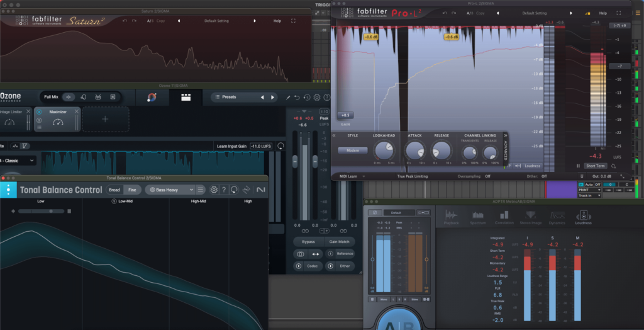Click the Modern style button in Pro-L 2

pos(353,151)
